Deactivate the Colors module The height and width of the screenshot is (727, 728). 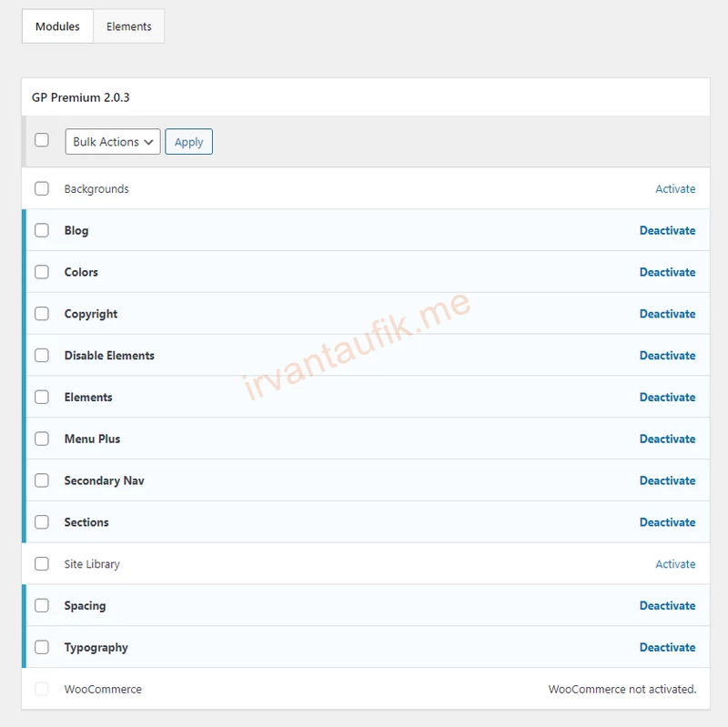click(x=667, y=272)
